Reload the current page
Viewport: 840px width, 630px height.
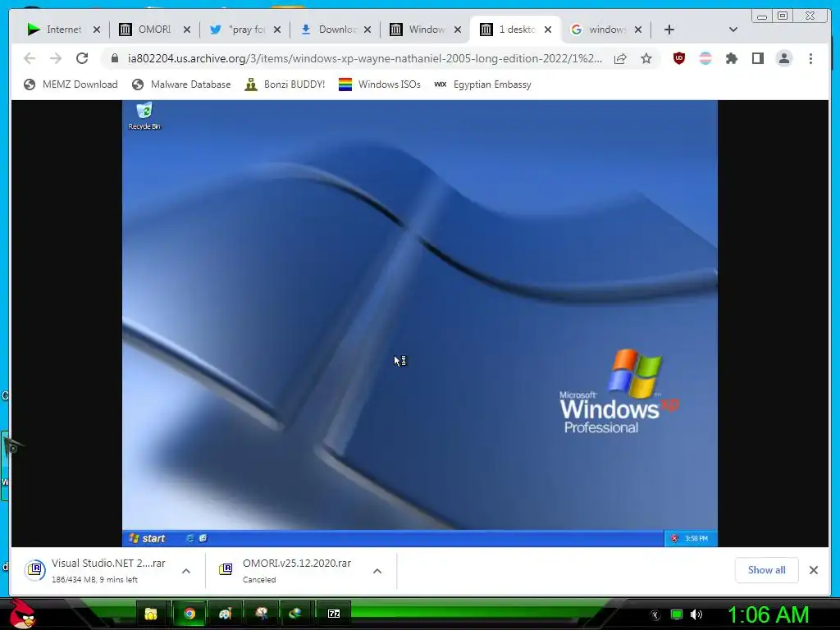[82, 58]
